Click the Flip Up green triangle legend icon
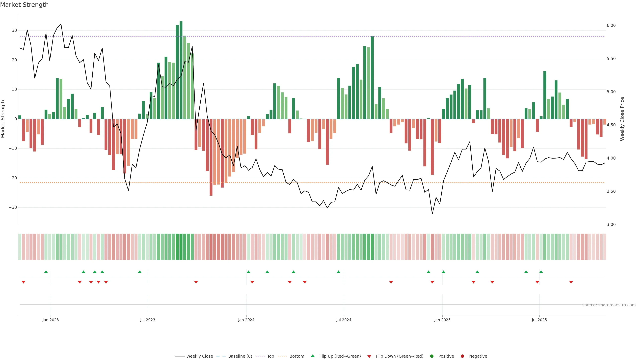 click(x=312, y=356)
